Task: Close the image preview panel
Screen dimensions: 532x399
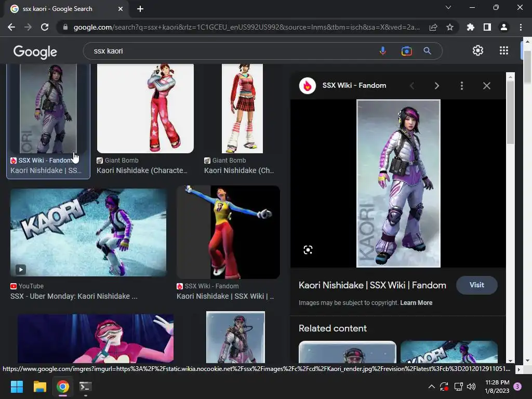Action: [486, 86]
